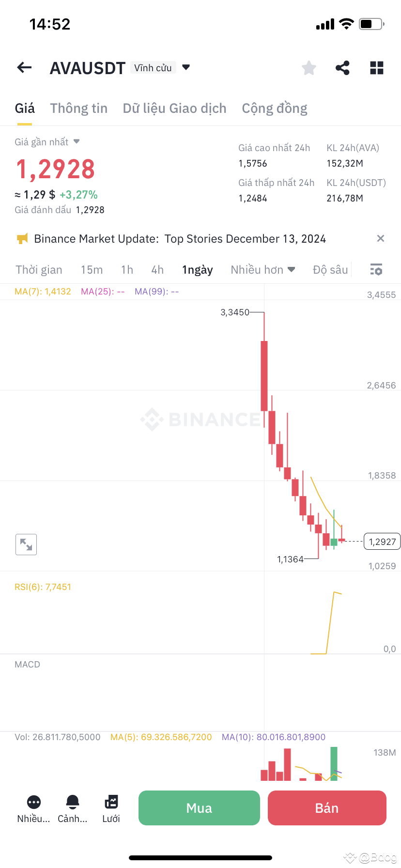
Task: Open the Cộng đồng tab
Action: pyautogui.click(x=274, y=108)
